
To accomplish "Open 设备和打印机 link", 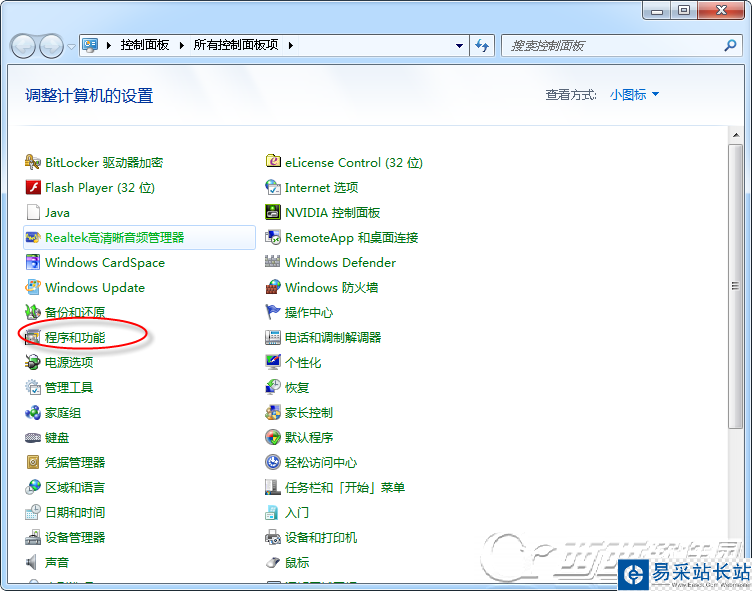I will point(321,537).
